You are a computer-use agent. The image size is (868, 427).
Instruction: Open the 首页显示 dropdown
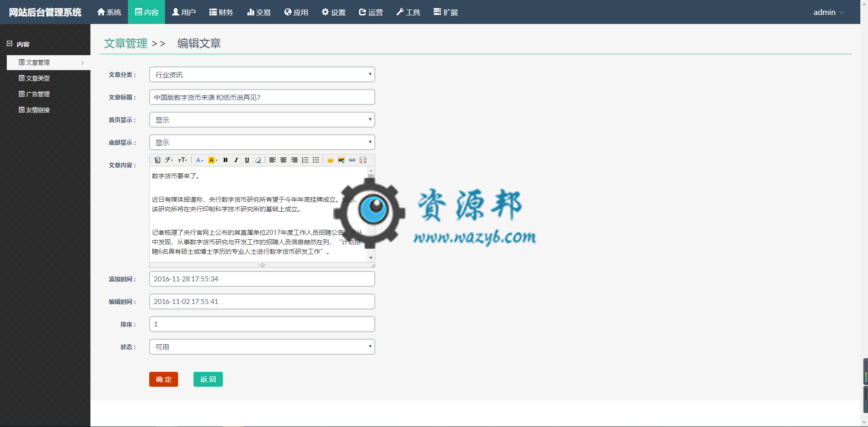[x=262, y=120]
